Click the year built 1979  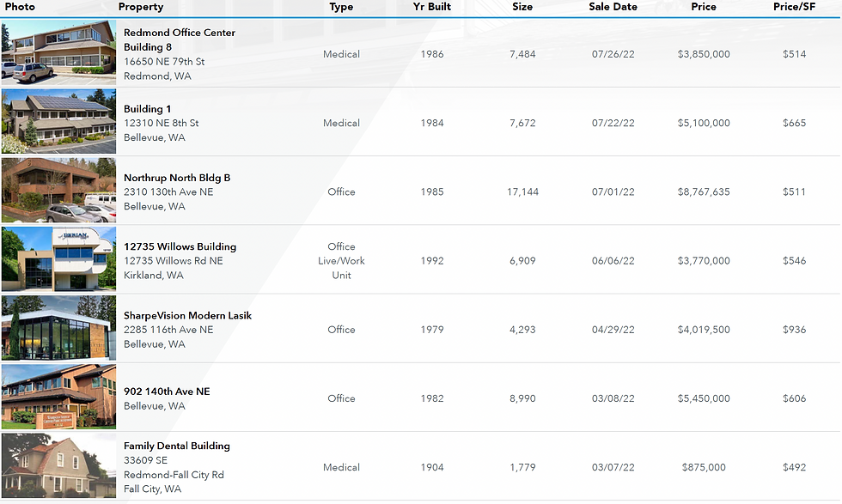pyautogui.click(x=431, y=330)
